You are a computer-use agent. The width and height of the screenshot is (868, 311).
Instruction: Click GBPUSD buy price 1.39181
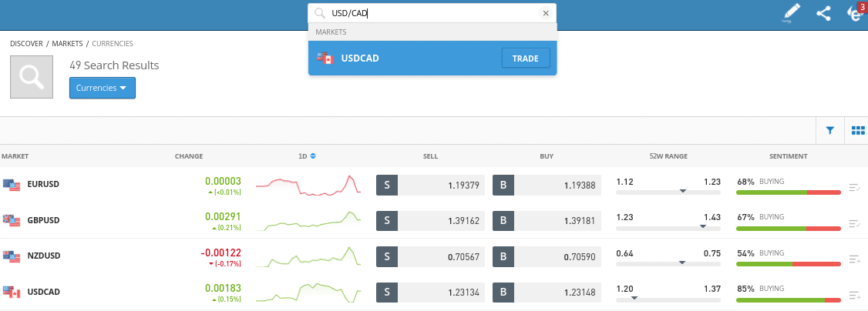pos(580,220)
